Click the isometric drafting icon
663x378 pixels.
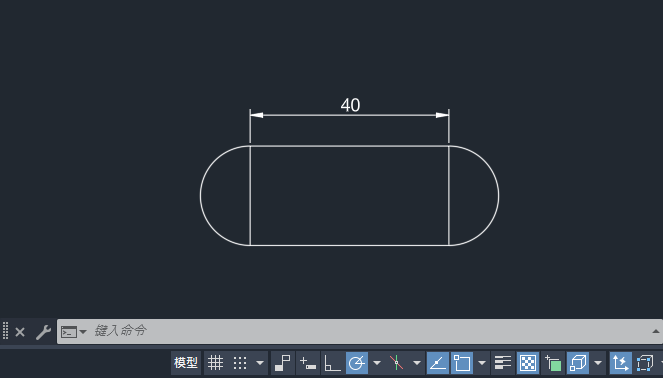tap(397, 363)
